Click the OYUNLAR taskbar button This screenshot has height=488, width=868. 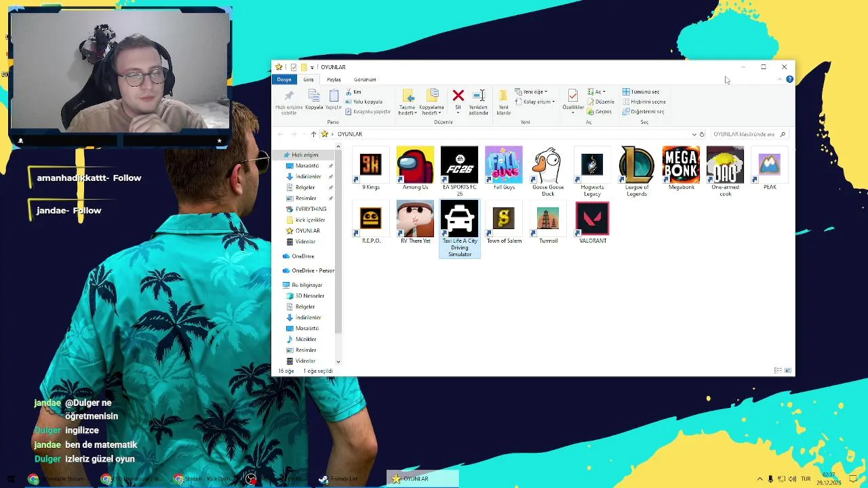coord(422,479)
